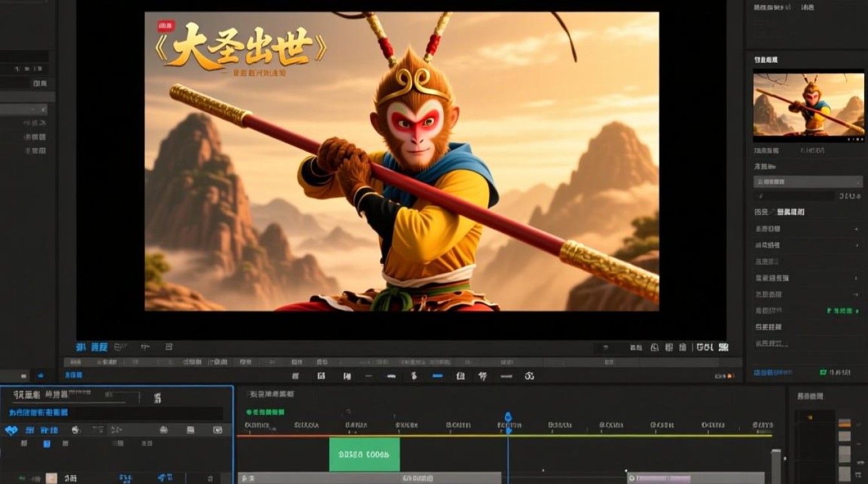
Task: Expand the second property row plus in right panel
Action: tap(855, 245)
